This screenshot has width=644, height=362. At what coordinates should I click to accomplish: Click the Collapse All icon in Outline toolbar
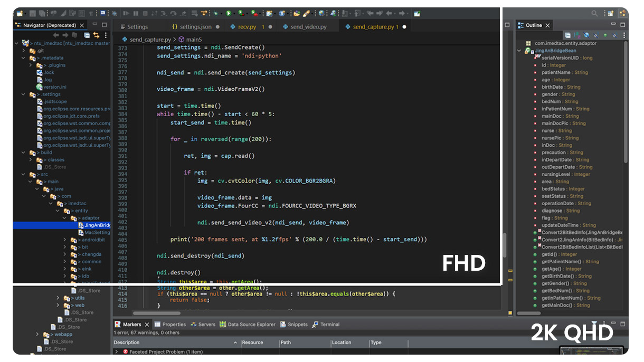coord(568,35)
